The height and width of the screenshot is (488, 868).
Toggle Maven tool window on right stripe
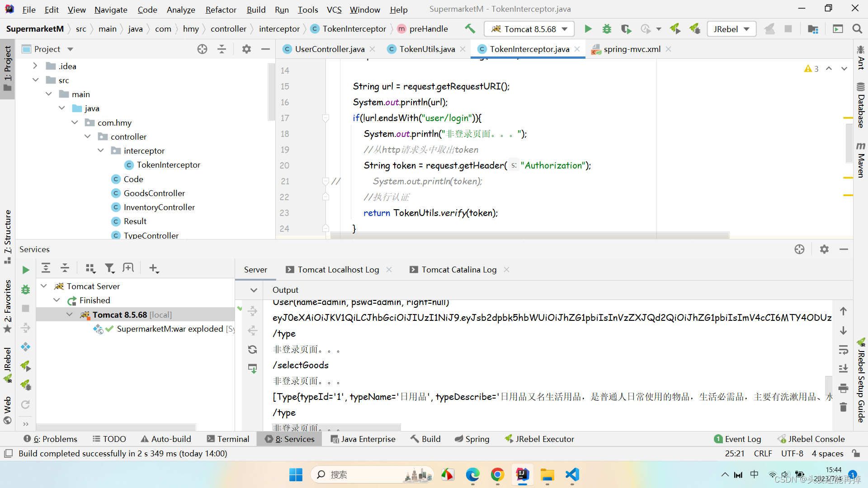coord(861,160)
